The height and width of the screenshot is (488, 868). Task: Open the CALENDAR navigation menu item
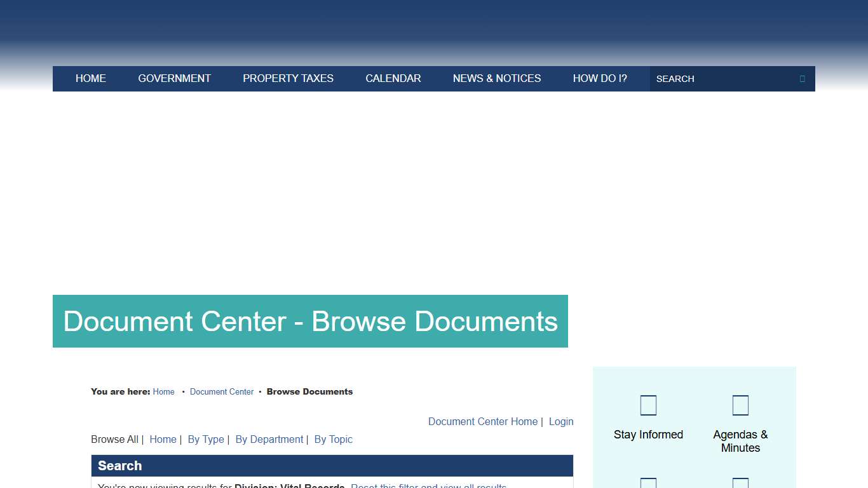coord(393,78)
